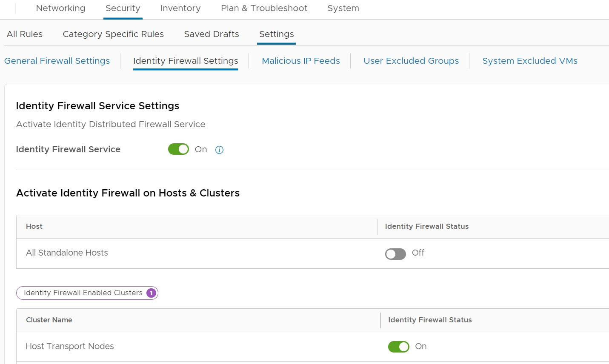Switch to the System tab
The image size is (609, 364).
point(343,9)
